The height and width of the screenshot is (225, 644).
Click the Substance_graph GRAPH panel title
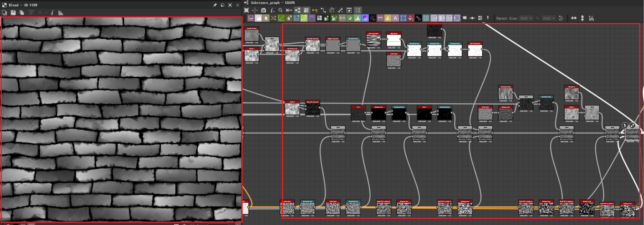[272, 3]
